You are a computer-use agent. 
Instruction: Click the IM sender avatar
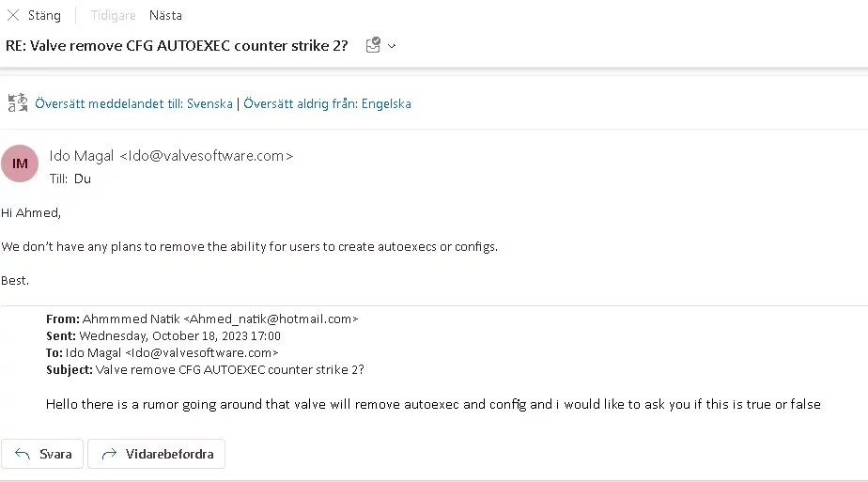click(20, 163)
